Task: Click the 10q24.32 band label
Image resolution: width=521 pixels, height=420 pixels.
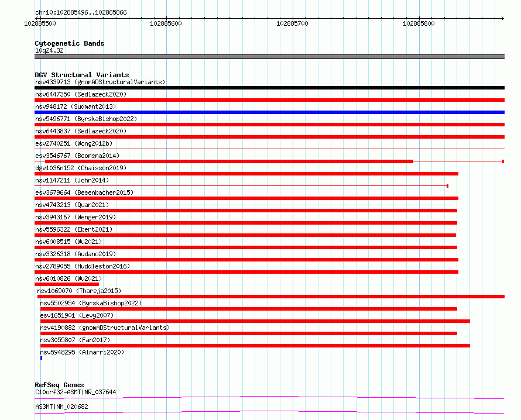Action: click(x=49, y=50)
